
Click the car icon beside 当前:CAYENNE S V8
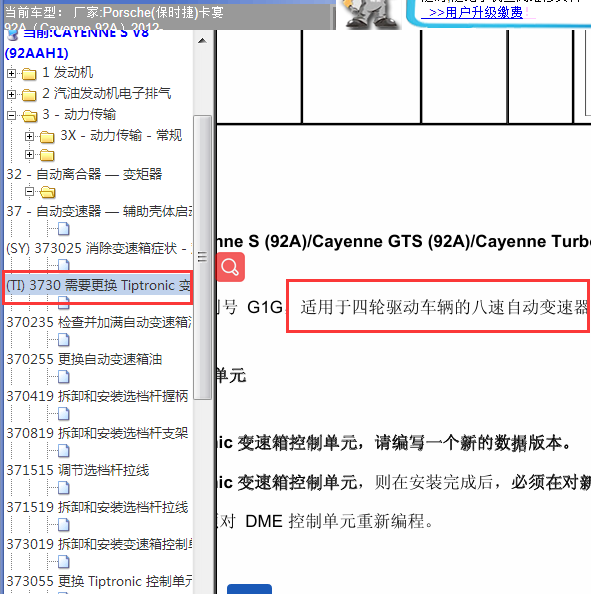click(13, 35)
